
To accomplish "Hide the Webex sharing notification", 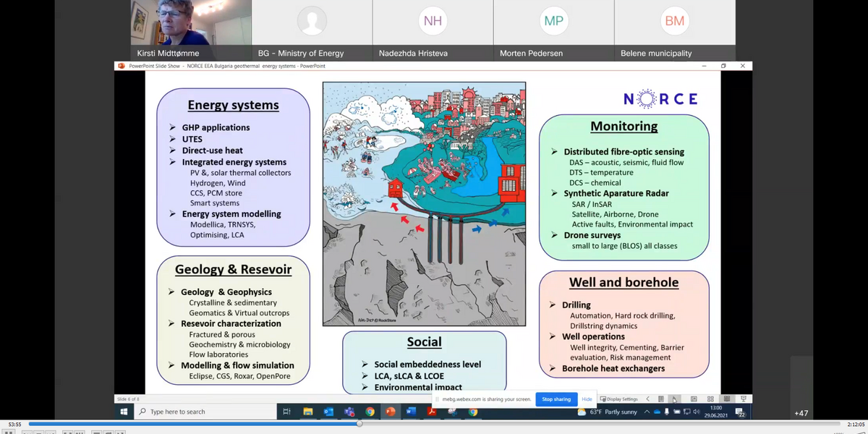I will [x=587, y=399].
